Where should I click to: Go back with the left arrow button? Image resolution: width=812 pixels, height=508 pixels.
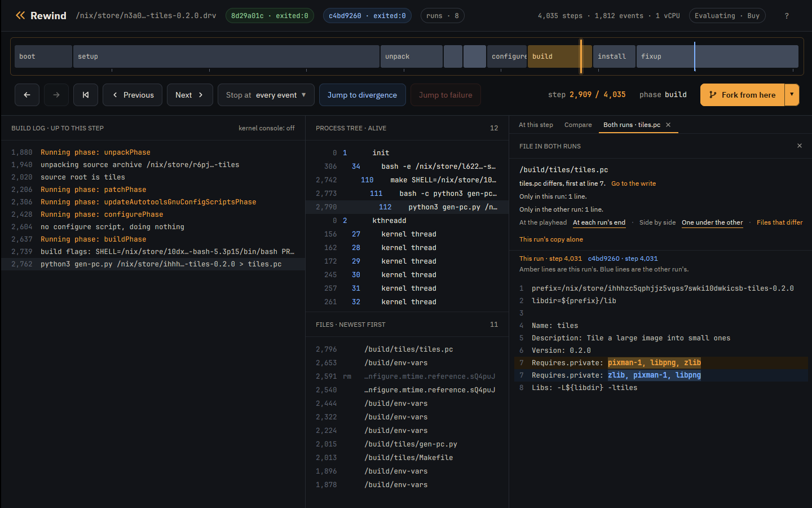coord(27,95)
